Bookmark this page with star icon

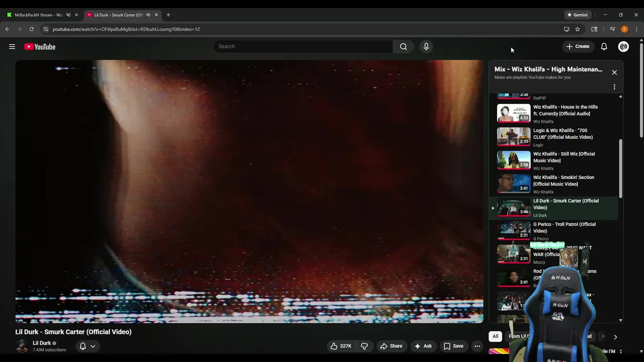click(578, 29)
